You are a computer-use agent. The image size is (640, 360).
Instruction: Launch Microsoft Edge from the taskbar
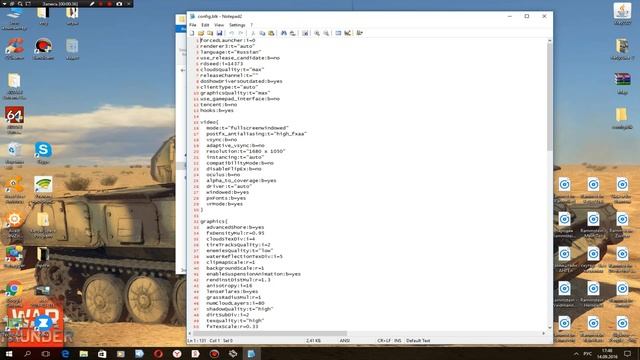pyautogui.click(x=65, y=353)
